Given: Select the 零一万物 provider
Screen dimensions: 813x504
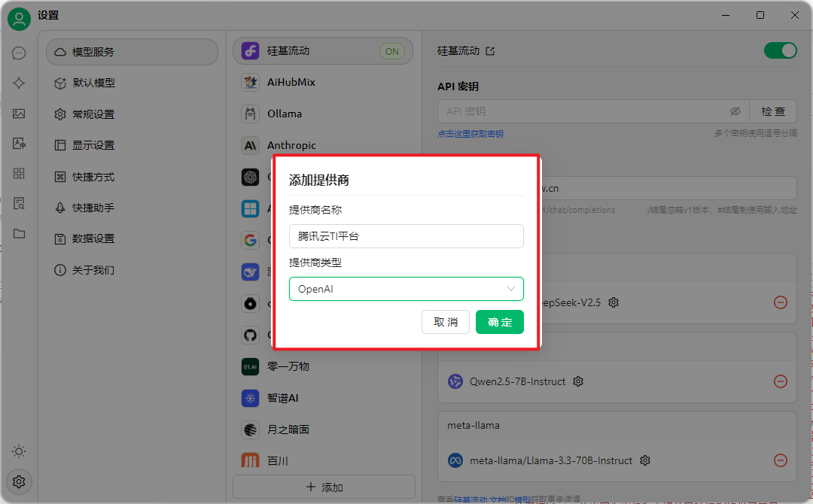Looking at the screenshot, I should 323,367.
